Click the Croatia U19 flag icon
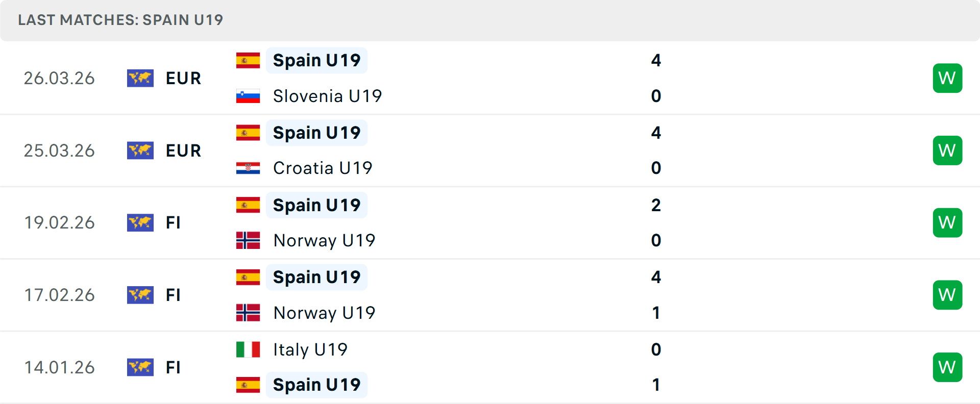This screenshot has height=404, width=980. point(248,168)
